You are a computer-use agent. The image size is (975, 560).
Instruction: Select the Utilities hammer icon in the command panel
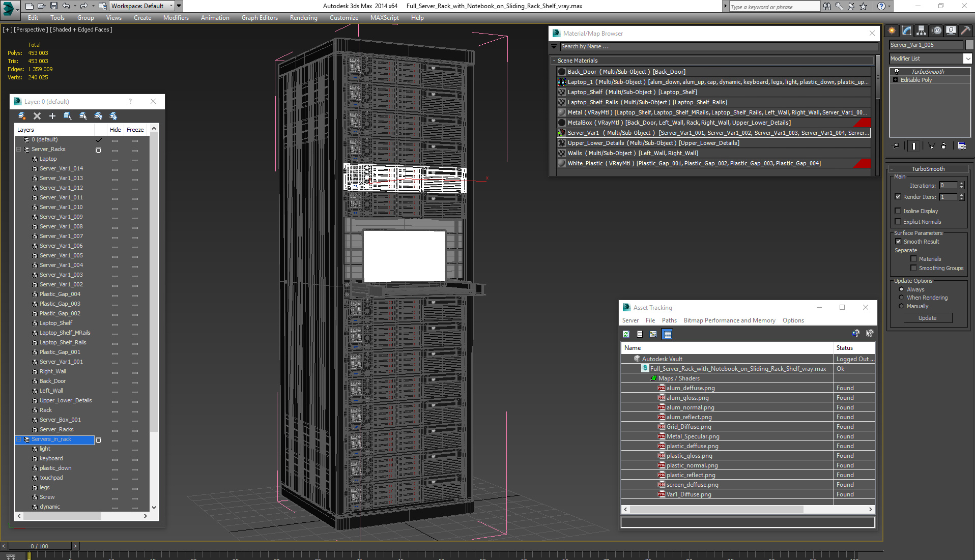point(965,31)
